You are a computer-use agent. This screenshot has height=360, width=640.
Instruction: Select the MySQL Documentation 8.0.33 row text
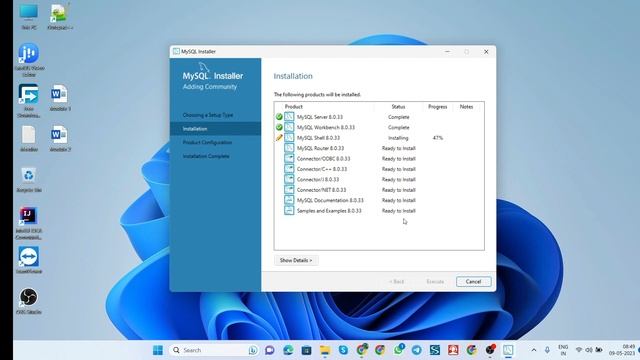click(330, 200)
